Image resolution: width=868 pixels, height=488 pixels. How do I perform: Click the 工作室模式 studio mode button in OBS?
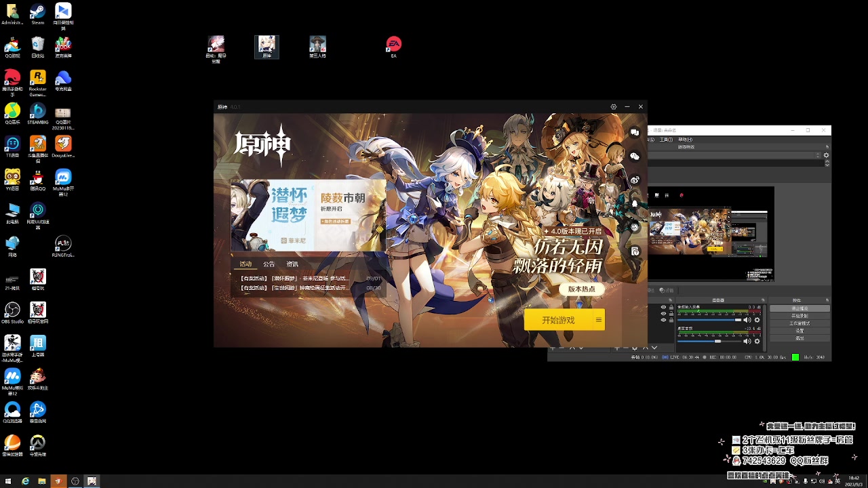(800, 323)
